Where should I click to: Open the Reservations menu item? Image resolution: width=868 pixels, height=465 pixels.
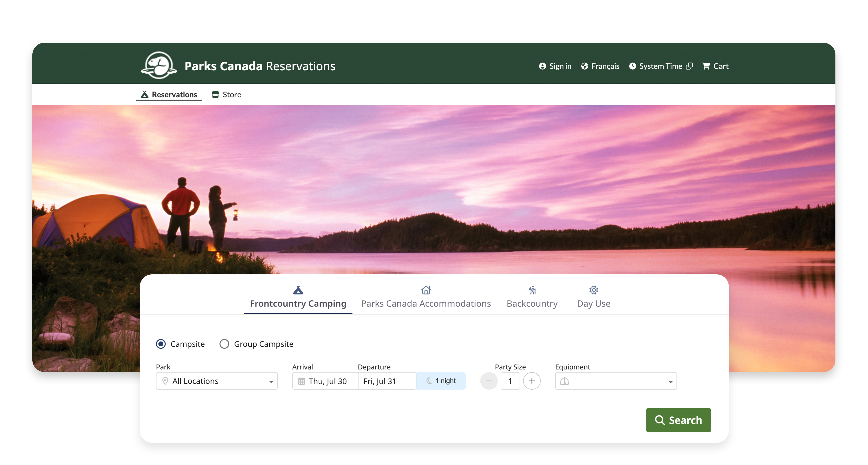(169, 95)
